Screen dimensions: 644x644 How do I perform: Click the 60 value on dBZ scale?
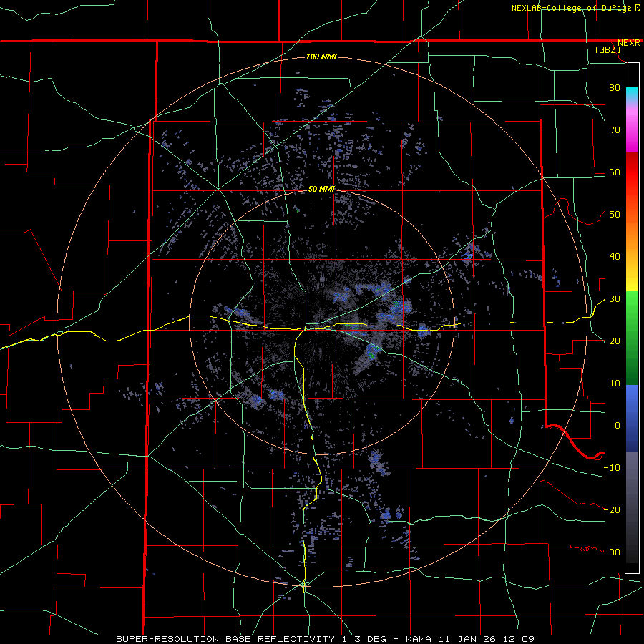pyautogui.click(x=615, y=172)
